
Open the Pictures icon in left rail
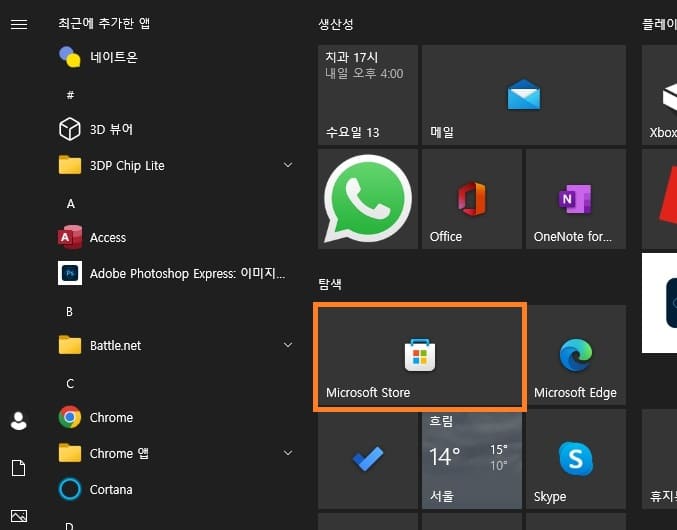tap(19, 516)
